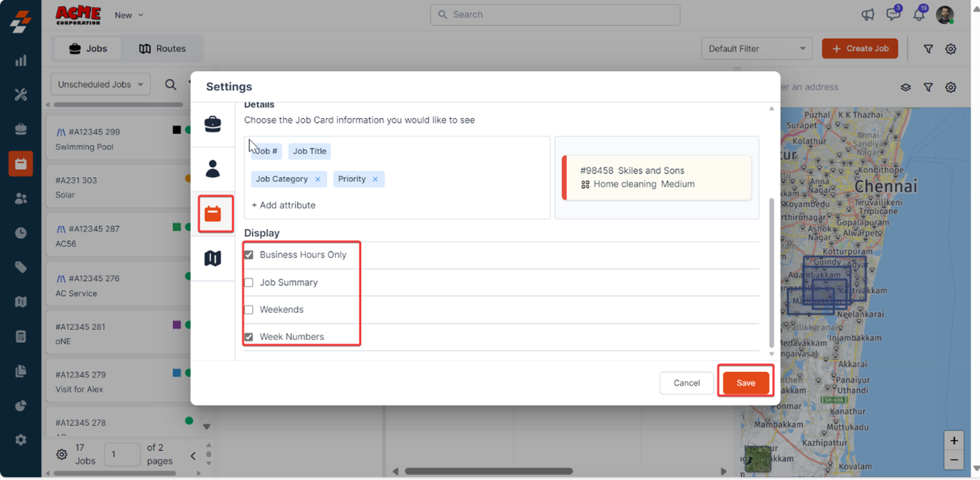Open the tools wrench icon in sidebar
This screenshot has height=480, width=980.
pos(21,95)
